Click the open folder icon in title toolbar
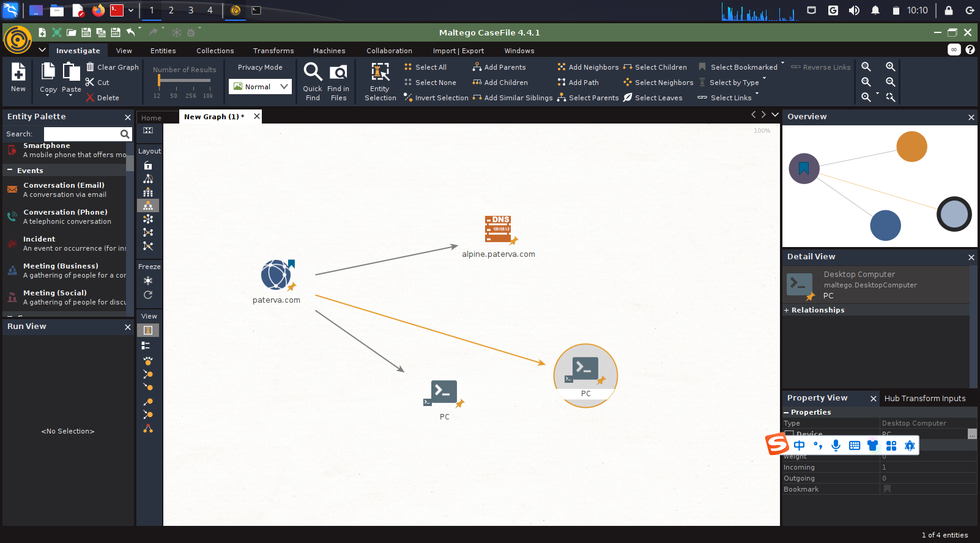This screenshot has width=980, height=543. pos(72,32)
